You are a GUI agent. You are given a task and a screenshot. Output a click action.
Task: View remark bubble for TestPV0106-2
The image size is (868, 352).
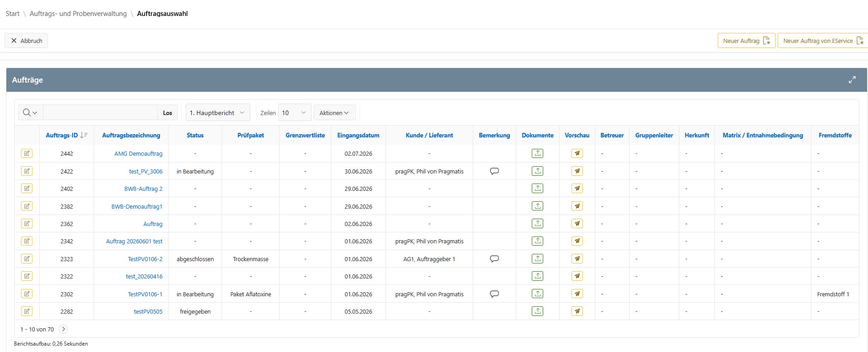pos(494,259)
